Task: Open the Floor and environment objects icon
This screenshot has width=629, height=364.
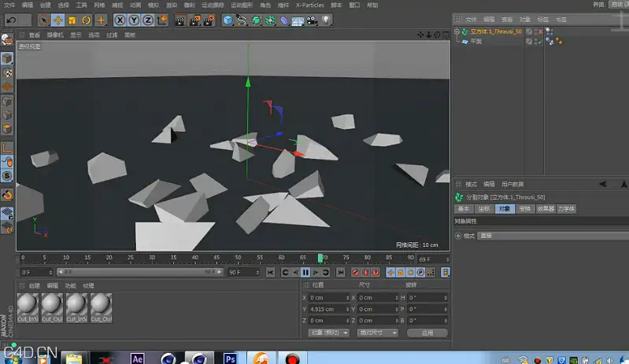Action: 298,20
